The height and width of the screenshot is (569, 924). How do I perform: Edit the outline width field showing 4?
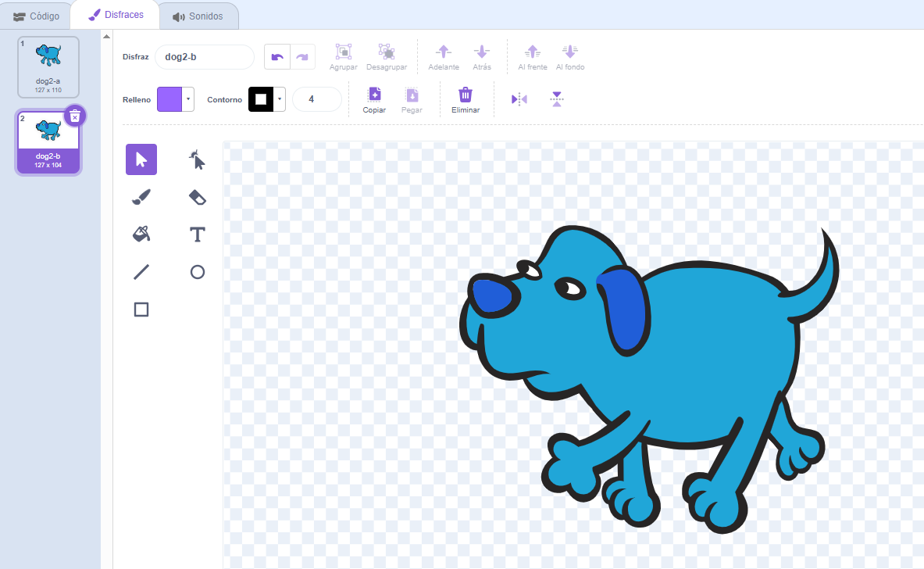coord(317,99)
